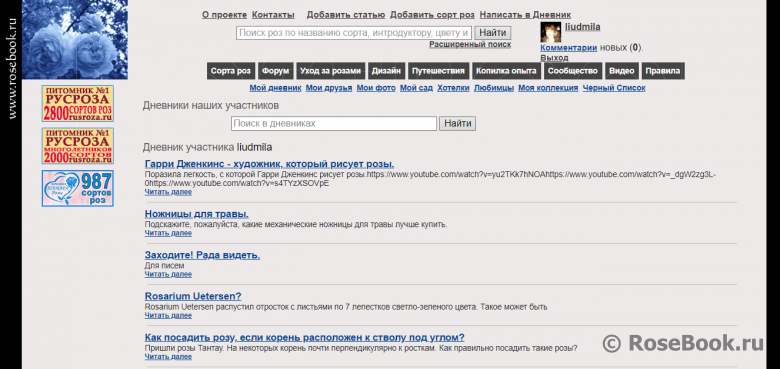Select Читать далее under Ножницы для травы
This screenshot has width=780, height=369.
pos(168,233)
